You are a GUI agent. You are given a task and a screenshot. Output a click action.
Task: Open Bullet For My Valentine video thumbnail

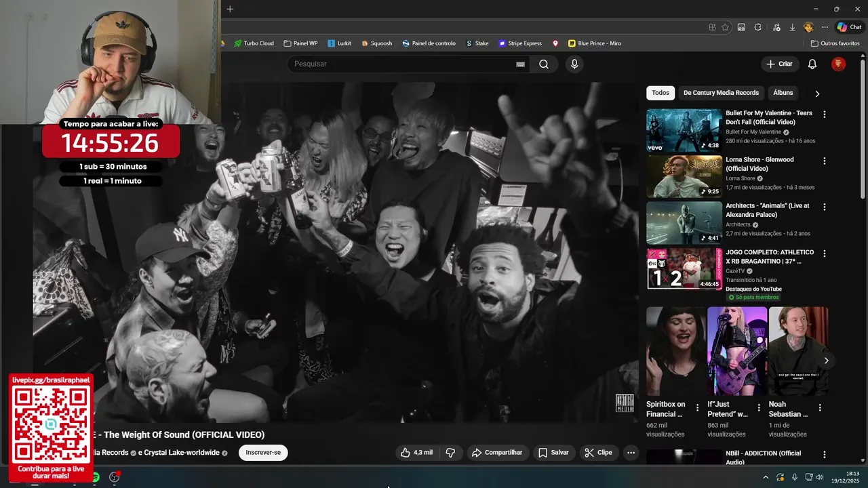[684, 130]
